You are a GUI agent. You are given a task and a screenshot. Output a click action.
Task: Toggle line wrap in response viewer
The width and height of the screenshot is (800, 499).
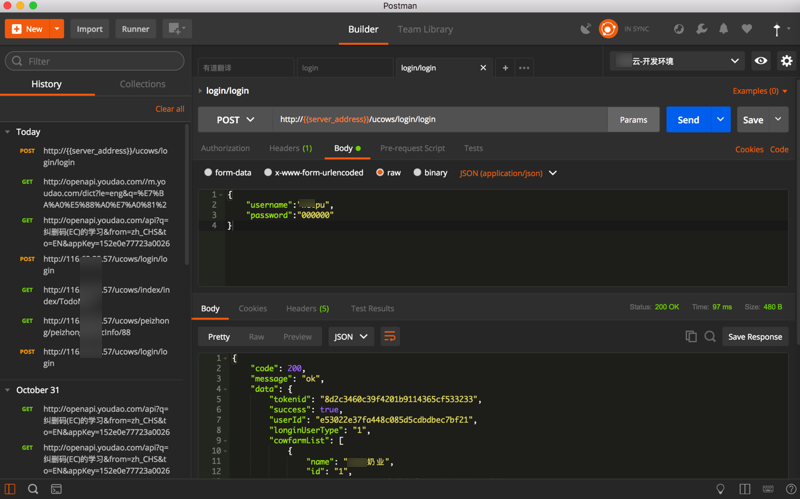(390, 336)
